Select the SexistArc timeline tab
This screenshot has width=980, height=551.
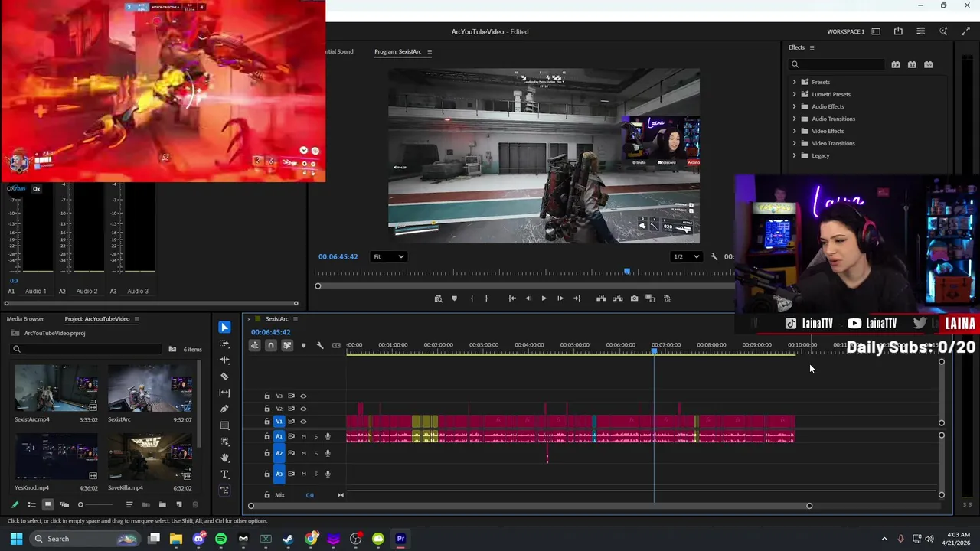click(x=277, y=319)
